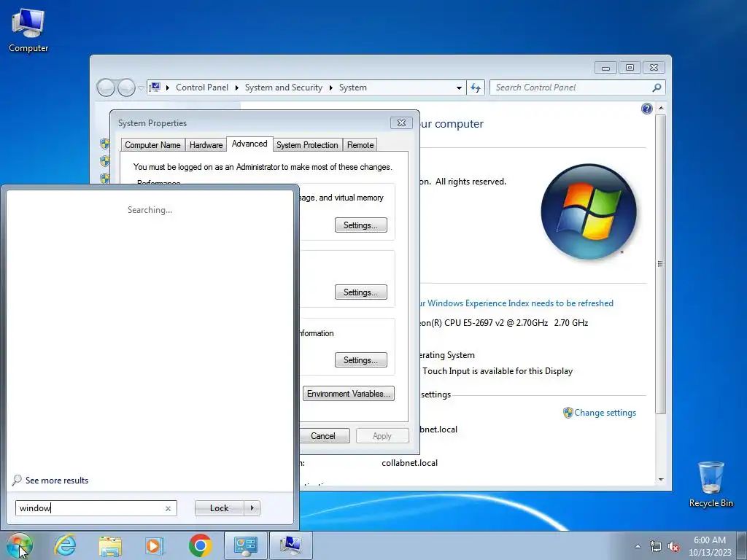Expand arrow after Control Panel breadcrumb

(237, 87)
